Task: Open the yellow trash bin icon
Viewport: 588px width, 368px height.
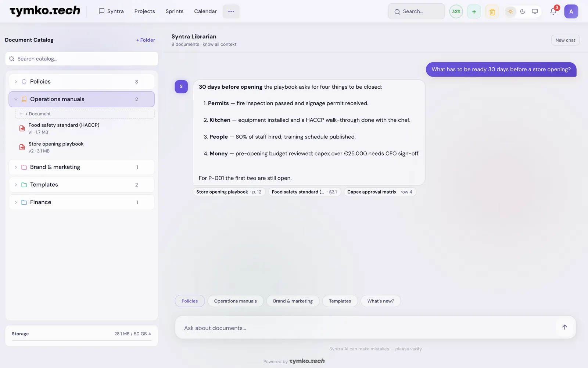Action: coord(492,12)
